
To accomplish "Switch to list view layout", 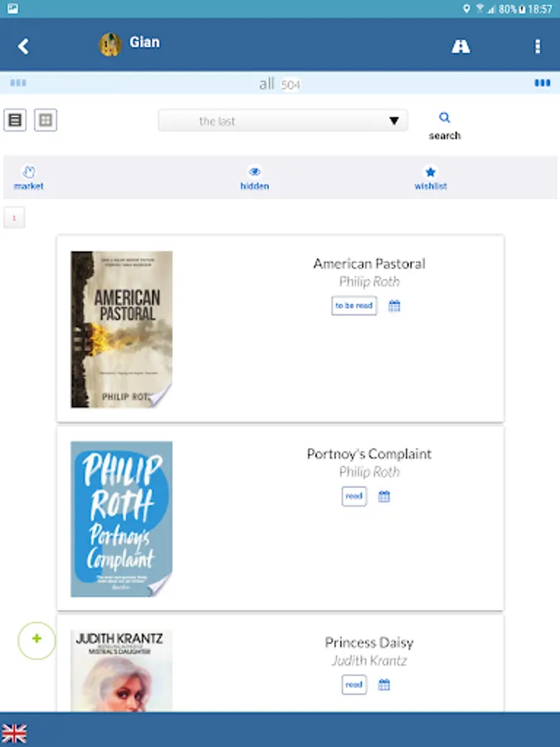I will (15, 120).
